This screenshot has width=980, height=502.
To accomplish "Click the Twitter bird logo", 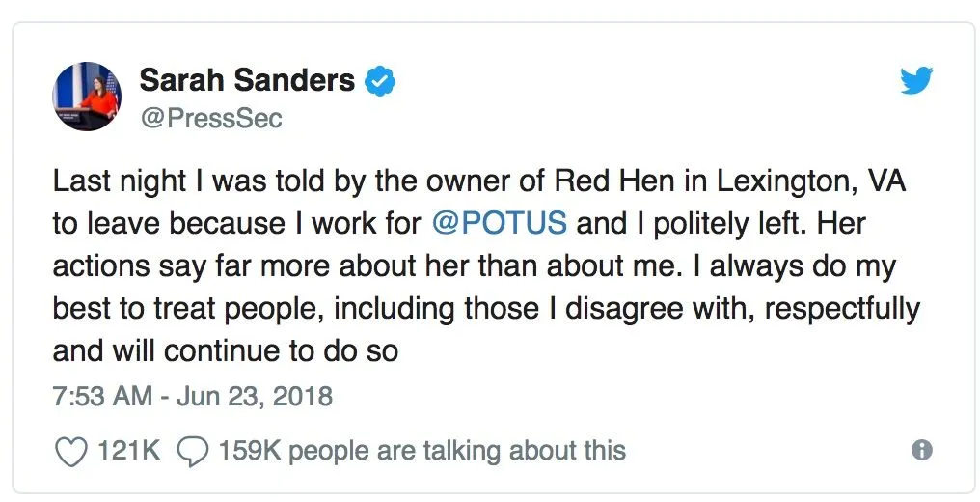I will pyautogui.click(x=916, y=81).
